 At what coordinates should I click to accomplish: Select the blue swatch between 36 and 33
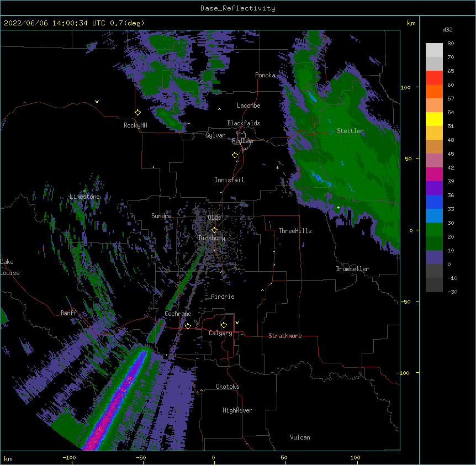point(434,202)
